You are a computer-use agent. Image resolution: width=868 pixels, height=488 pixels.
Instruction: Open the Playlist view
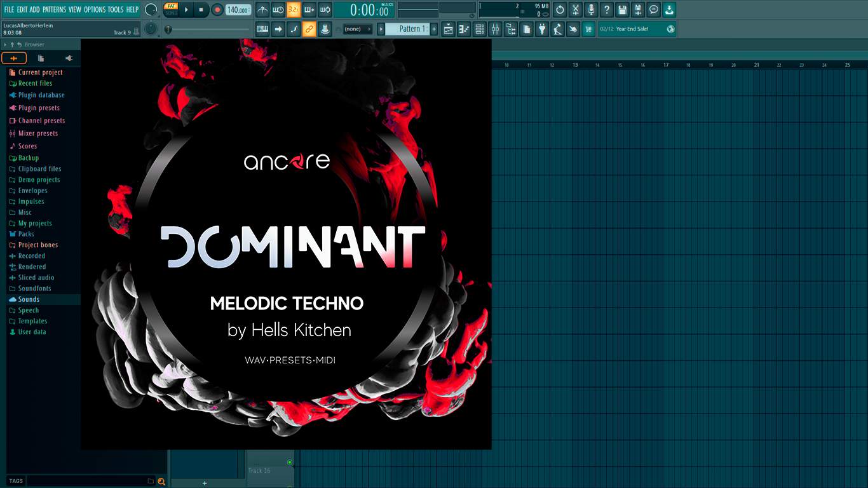[x=449, y=29]
